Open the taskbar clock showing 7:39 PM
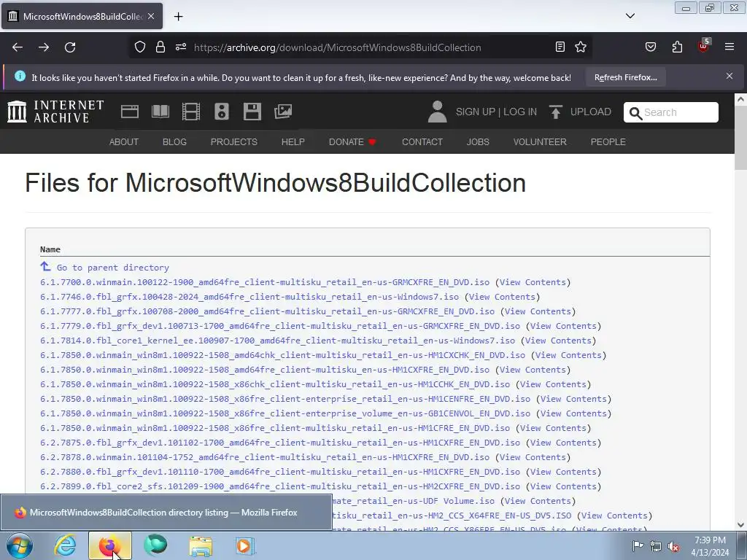This screenshot has height=560, width=747. click(x=710, y=546)
